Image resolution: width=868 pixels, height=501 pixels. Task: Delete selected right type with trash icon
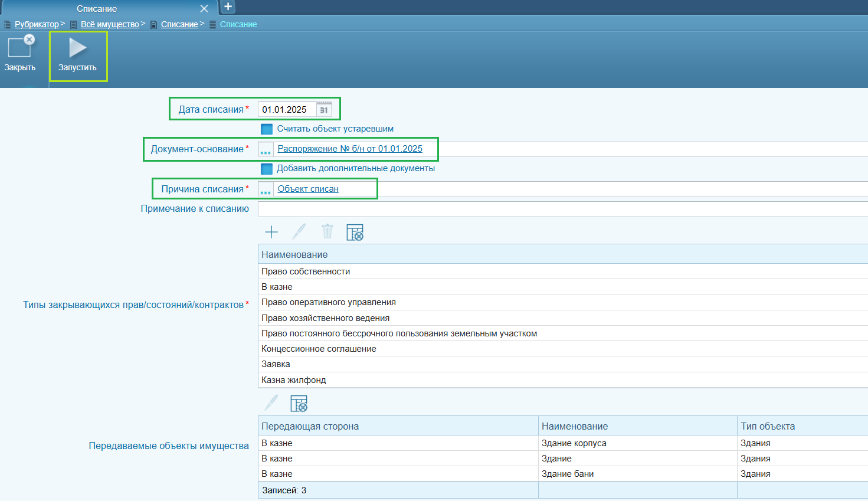tap(327, 231)
